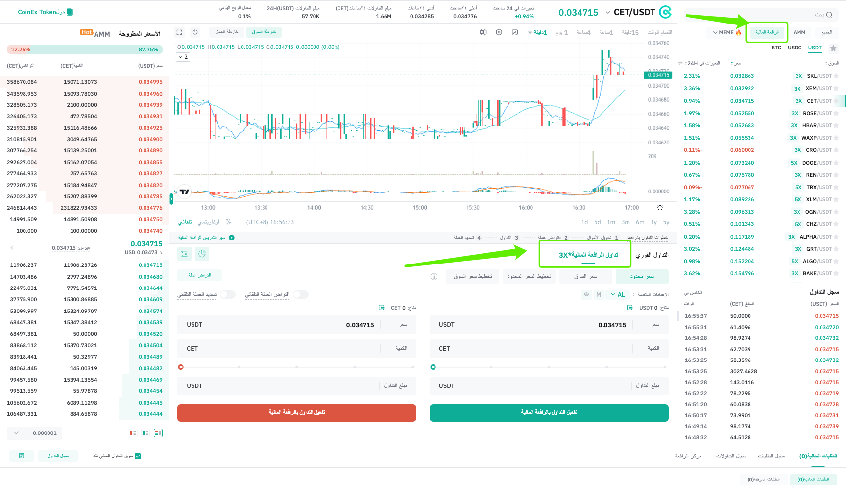Open the pie chart assets icon

(x=202, y=254)
